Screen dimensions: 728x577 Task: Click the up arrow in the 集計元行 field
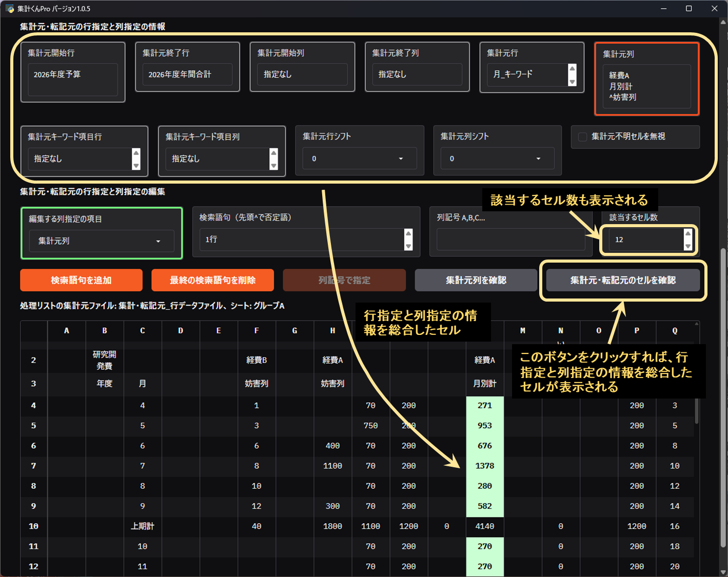click(x=573, y=69)
